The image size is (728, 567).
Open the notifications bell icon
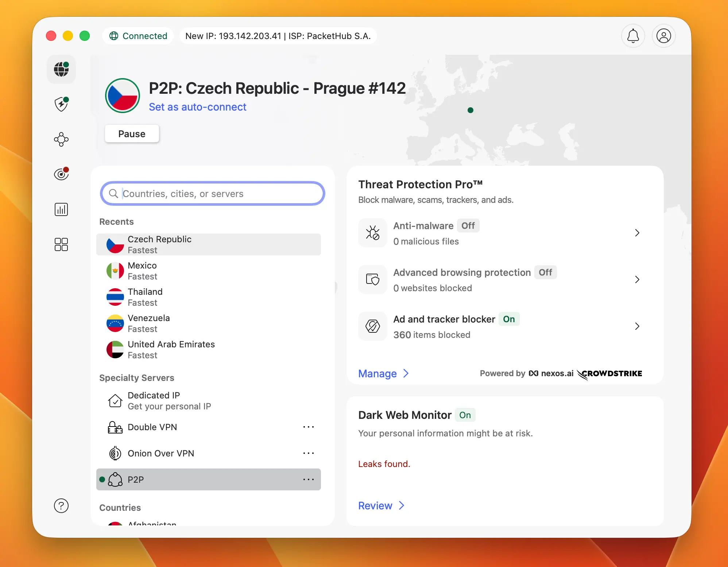click(633, 36)
